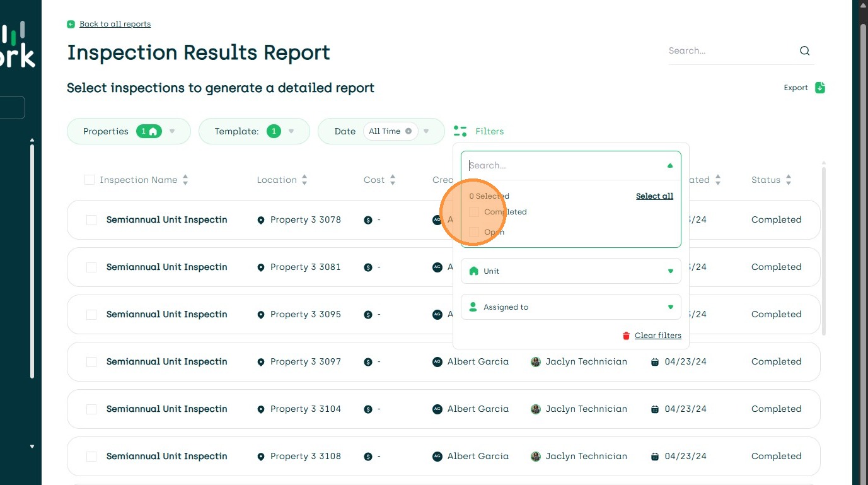Sort by Inspection Name column arrows
The width and height of the screenshot is (868, 485).
[185, 180]
